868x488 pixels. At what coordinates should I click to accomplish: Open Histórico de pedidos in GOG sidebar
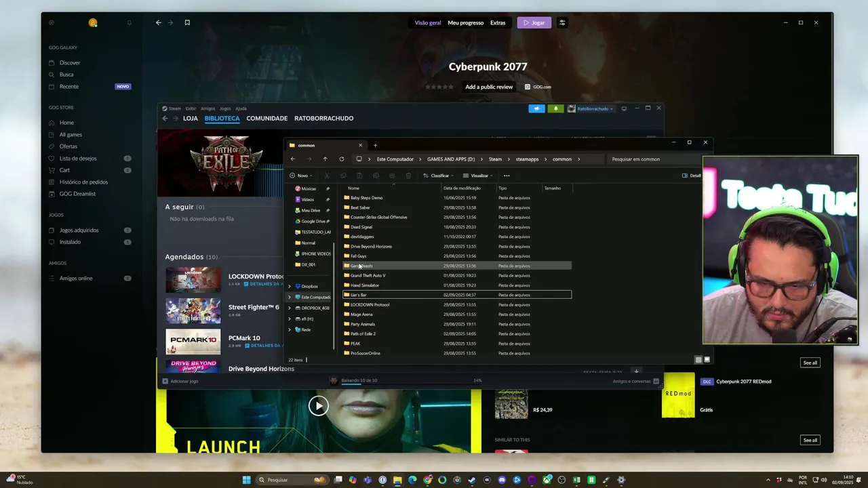[83, 182]
